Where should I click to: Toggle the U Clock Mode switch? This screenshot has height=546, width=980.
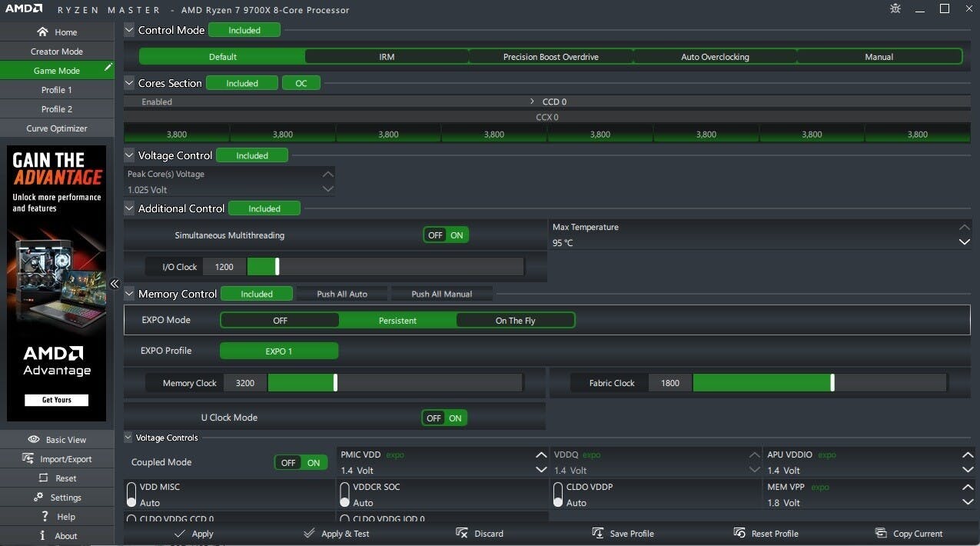click(444, 418)
